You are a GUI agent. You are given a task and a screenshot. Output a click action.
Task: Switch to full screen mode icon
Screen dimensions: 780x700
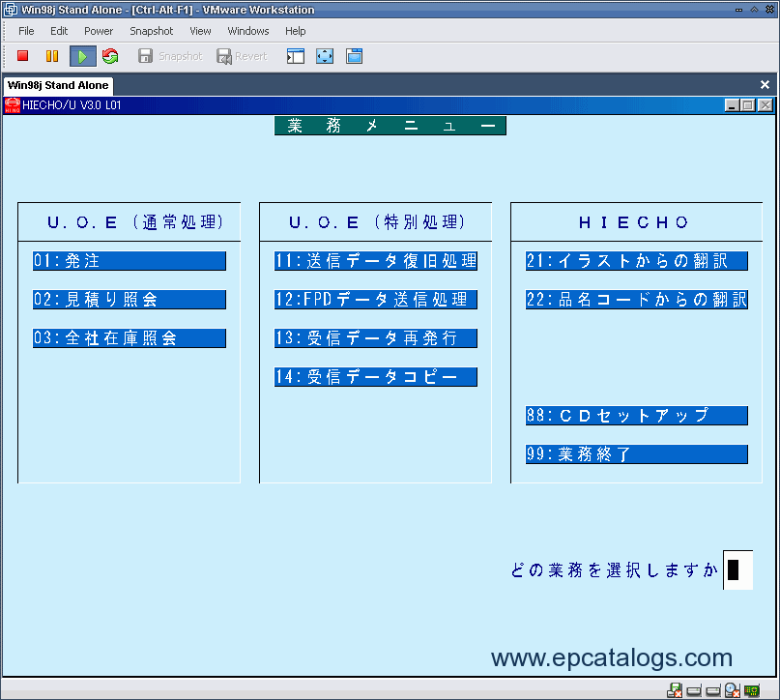coord(325,56)
